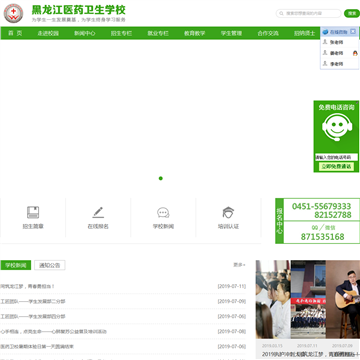Screen dimensions: 360x360
Task: Contact 李老师 in consultation list
Action: 336,64
